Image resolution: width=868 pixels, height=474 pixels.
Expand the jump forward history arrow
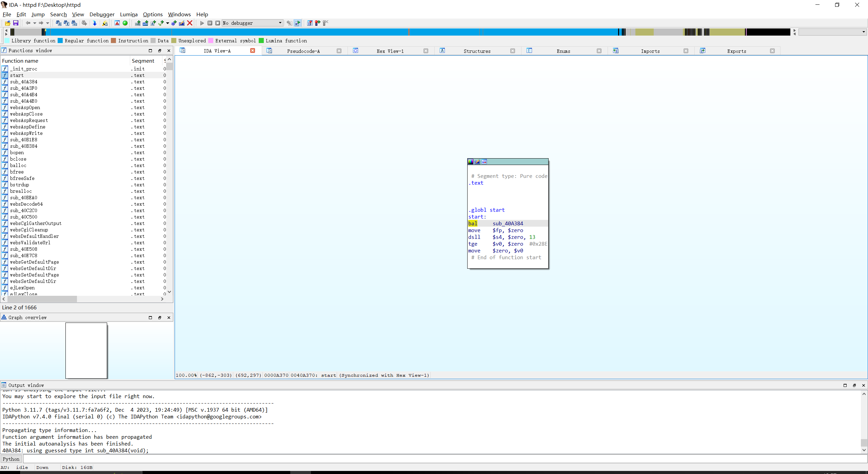[x=47, y=23]
